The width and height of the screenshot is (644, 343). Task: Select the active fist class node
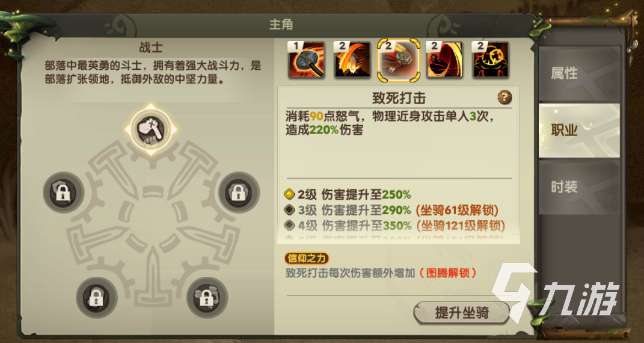(x=151, y=129)
